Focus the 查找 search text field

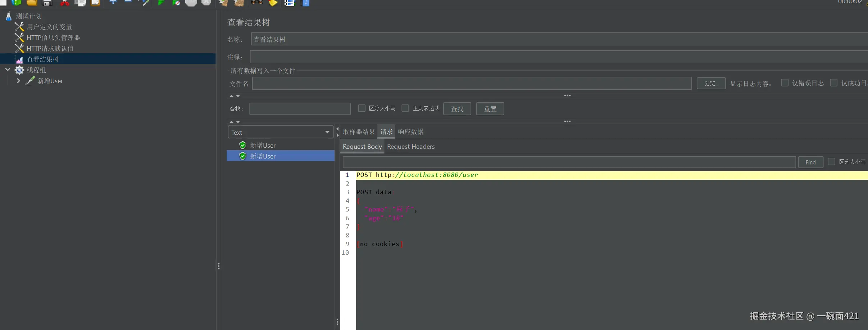click(300, 108)
